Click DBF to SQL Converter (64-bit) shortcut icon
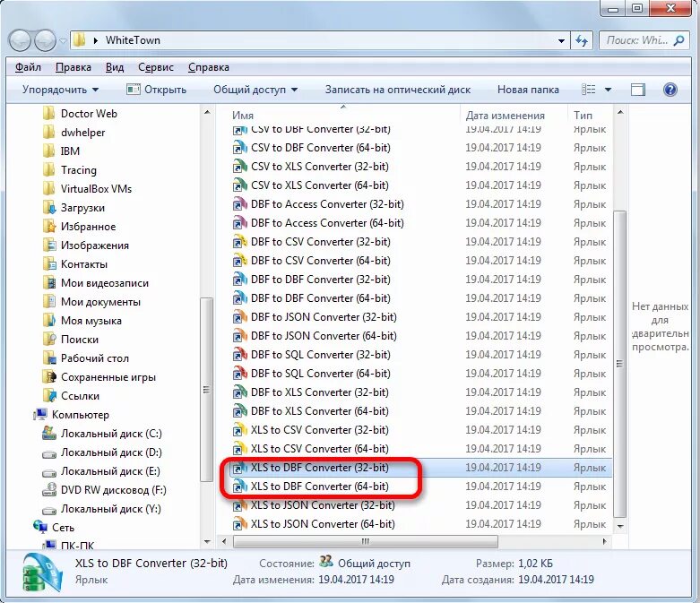The height and width of the screenshot is (603, 700). click(x=239, y=373)
